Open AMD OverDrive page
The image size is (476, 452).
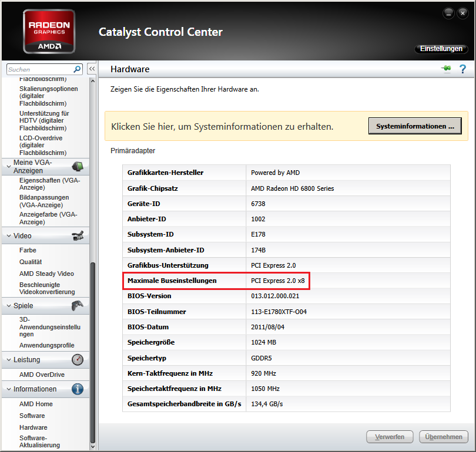click(42, 375)
